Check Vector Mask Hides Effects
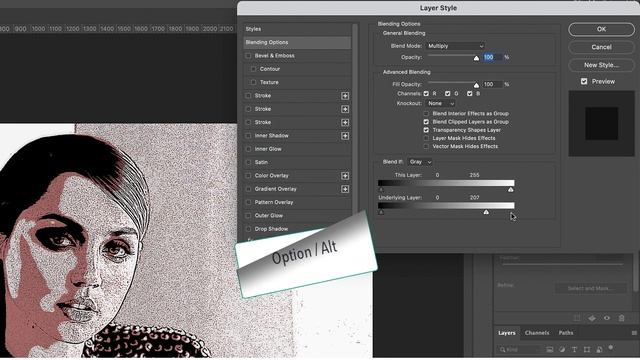640x360 pixels. point(426,146)
